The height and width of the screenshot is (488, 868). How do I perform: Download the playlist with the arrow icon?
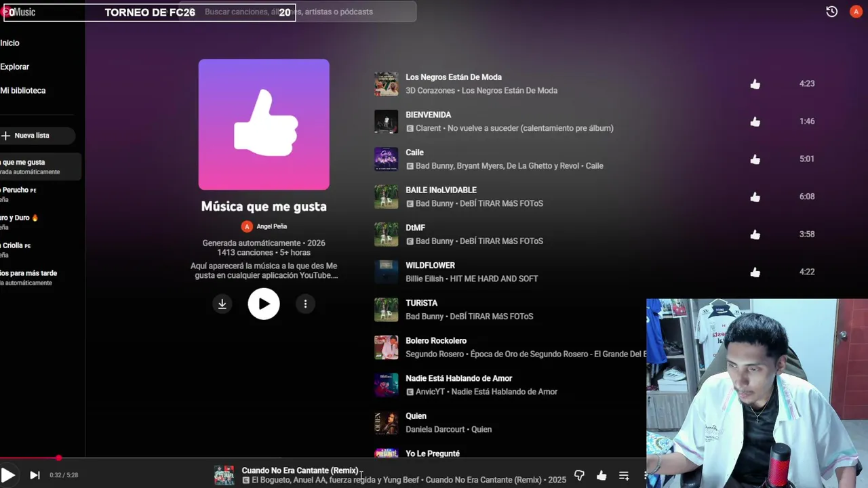222,304
